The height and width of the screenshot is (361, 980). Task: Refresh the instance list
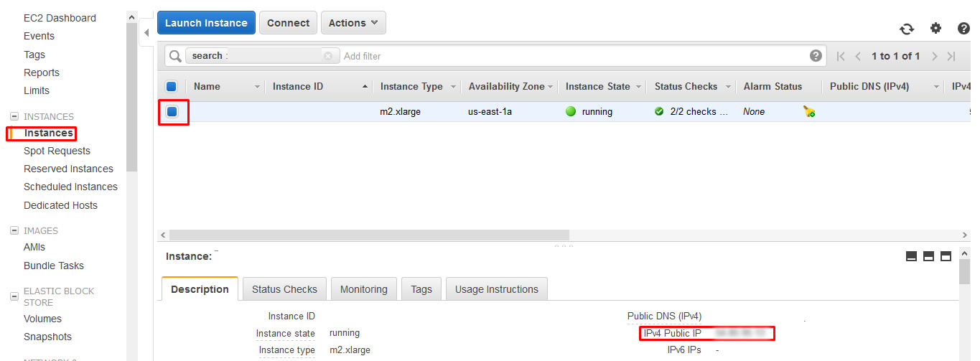pyautogui.click(x=907, y=29)
